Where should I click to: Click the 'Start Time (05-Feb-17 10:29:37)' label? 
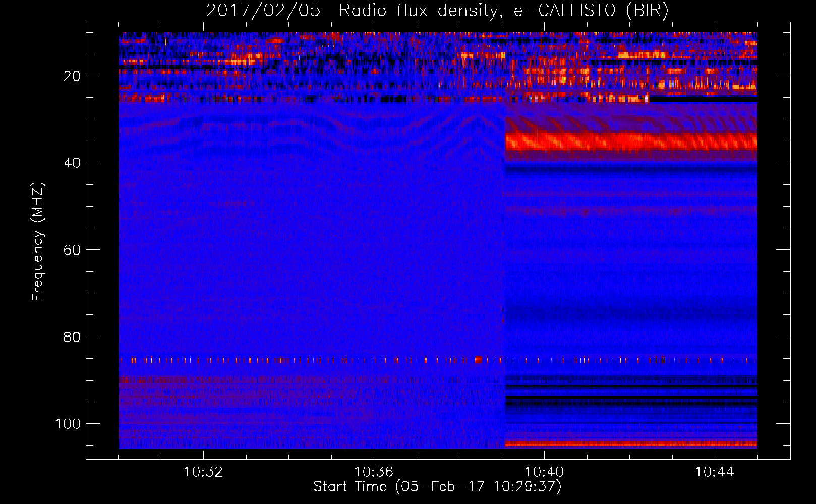tap(437, 487)
